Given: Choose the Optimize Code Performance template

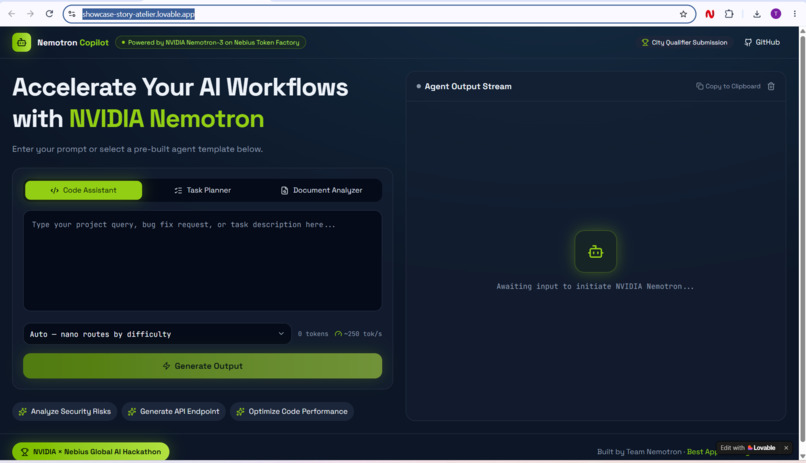Looking at the screenshot, I should click(x=292, y=411).
